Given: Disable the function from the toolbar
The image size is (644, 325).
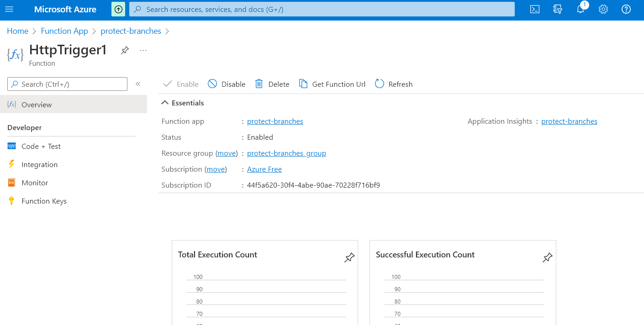Looking at the screenshot, I should click(227, 84).
